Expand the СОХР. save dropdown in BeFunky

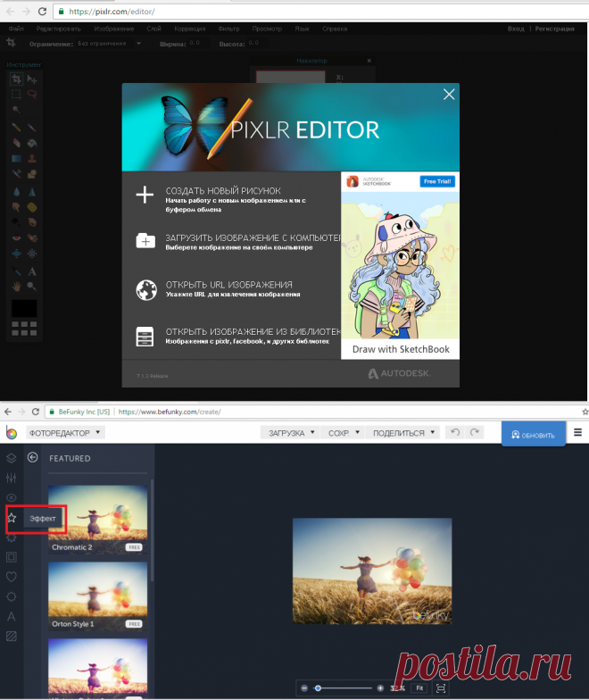pyautogui.click(x=344, y=432)
